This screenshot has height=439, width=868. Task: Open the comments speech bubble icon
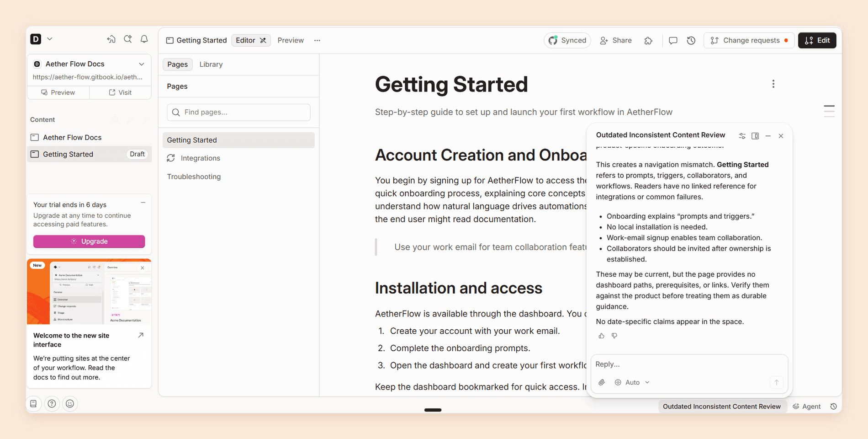(673, 41)
